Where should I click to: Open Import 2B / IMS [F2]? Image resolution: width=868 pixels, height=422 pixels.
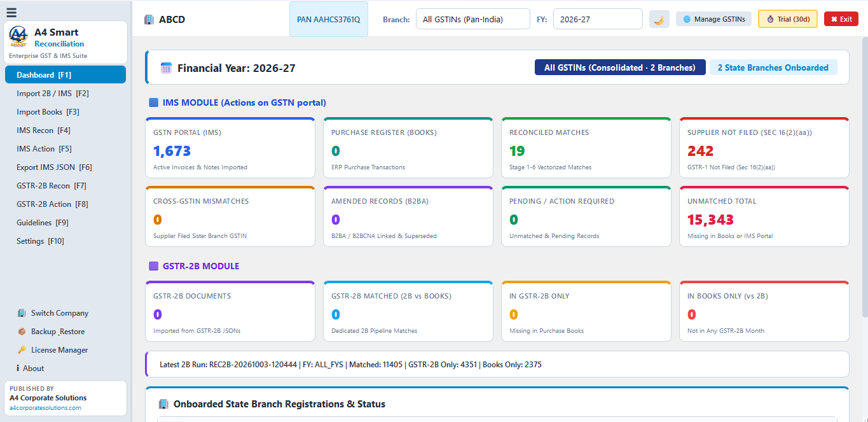pyautogui.click(x=65, y=93)
